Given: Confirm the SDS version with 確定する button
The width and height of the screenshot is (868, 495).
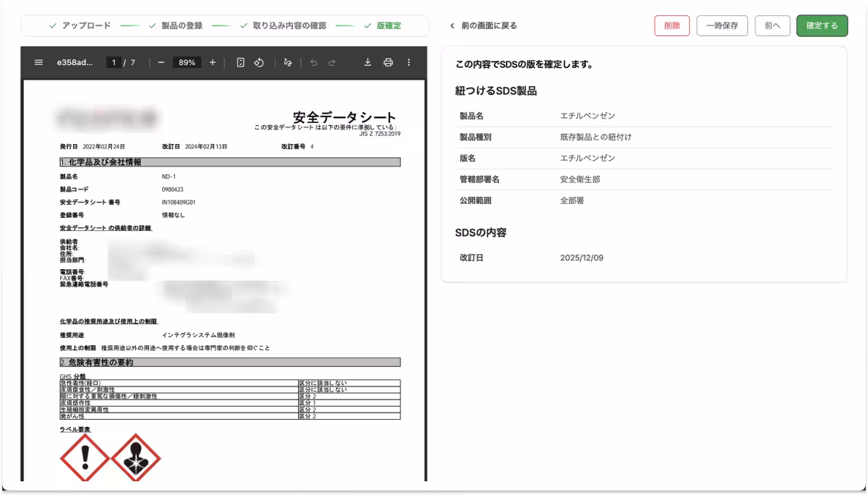Looking at the screenshot, I should [822, 25].
